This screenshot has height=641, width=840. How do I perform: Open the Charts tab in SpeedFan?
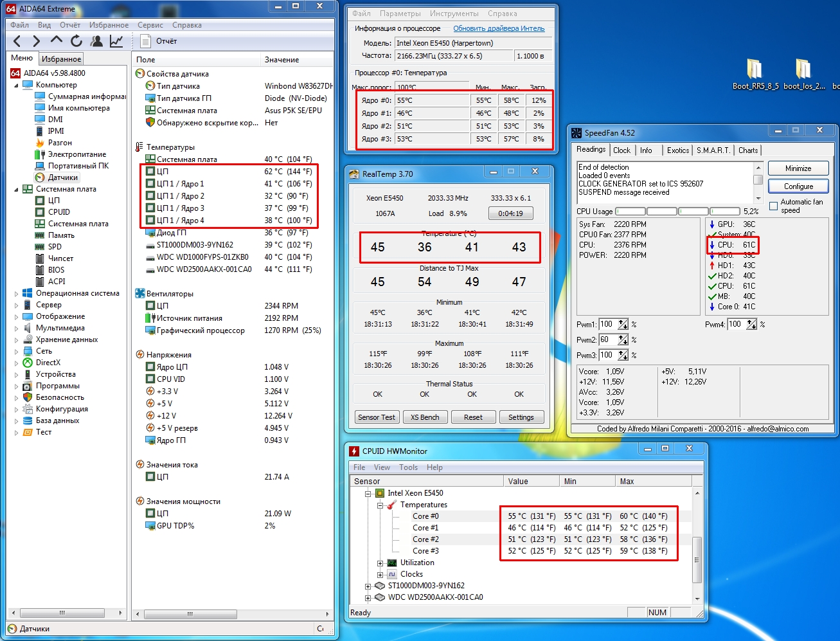click(x=748, y=150)
